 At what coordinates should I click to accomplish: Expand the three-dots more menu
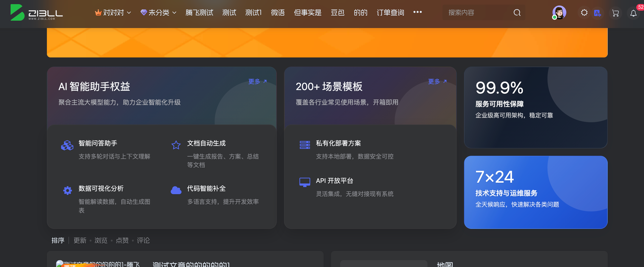417,12
